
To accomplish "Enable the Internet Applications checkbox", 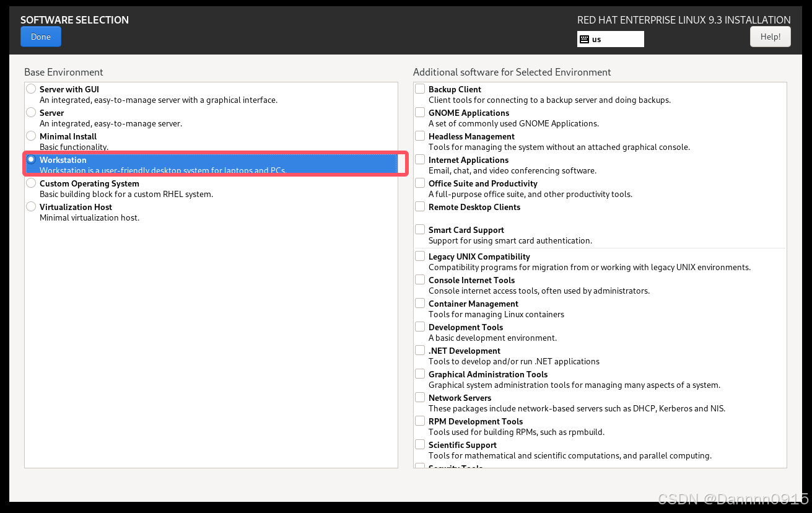I will click(420, 160).
